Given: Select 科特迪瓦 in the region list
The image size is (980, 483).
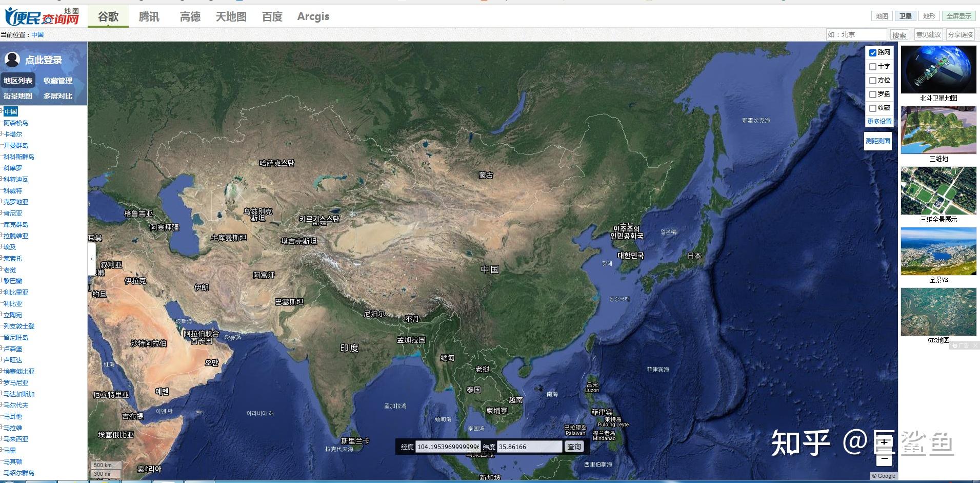Looking at the screenshot, I should [x=16, y=179].
